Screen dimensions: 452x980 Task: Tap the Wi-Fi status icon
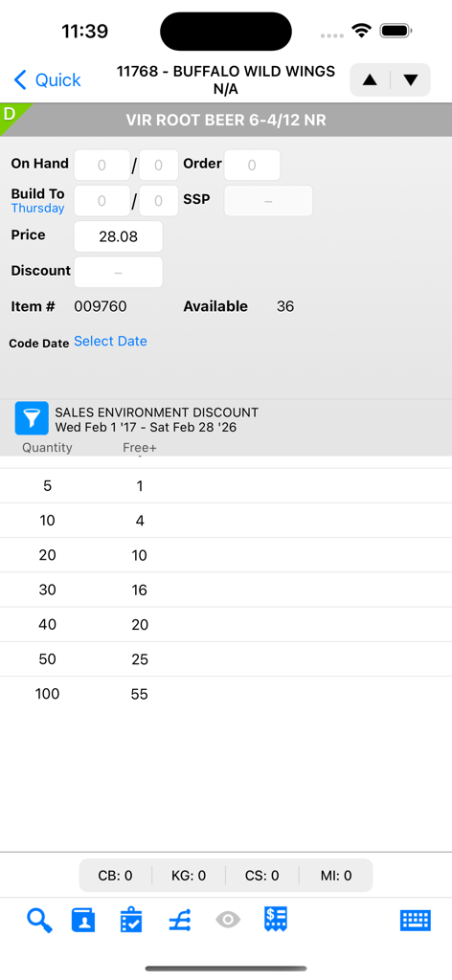tap(361, 30)
